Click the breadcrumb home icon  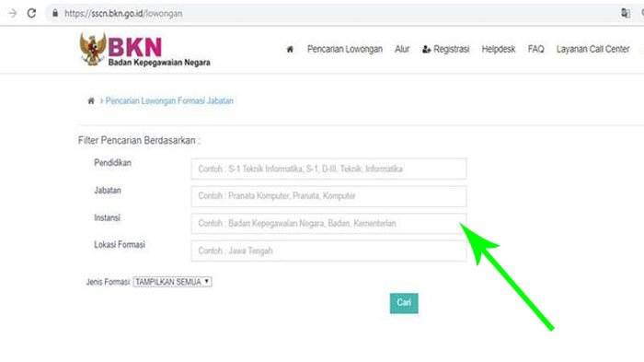click(91, 100)
